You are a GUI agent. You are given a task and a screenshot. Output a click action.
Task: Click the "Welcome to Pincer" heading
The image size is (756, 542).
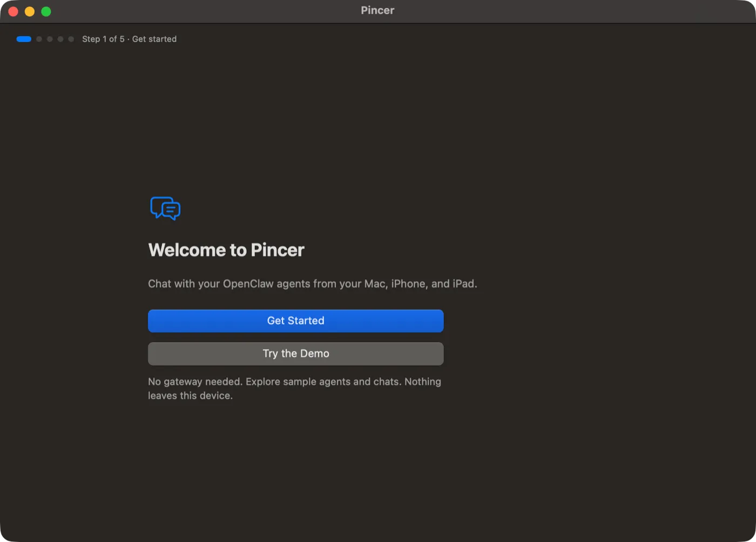[x=226, y=250]
